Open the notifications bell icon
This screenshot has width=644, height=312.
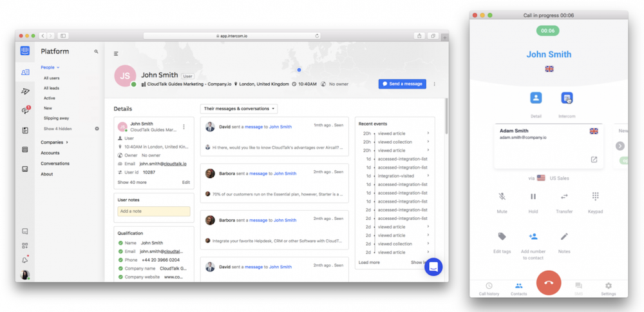25,260
